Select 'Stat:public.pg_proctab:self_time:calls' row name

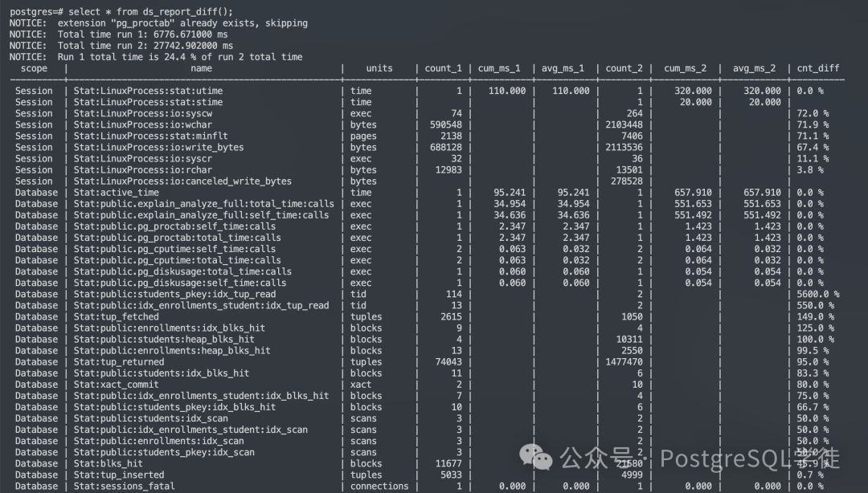coord(175,226)
